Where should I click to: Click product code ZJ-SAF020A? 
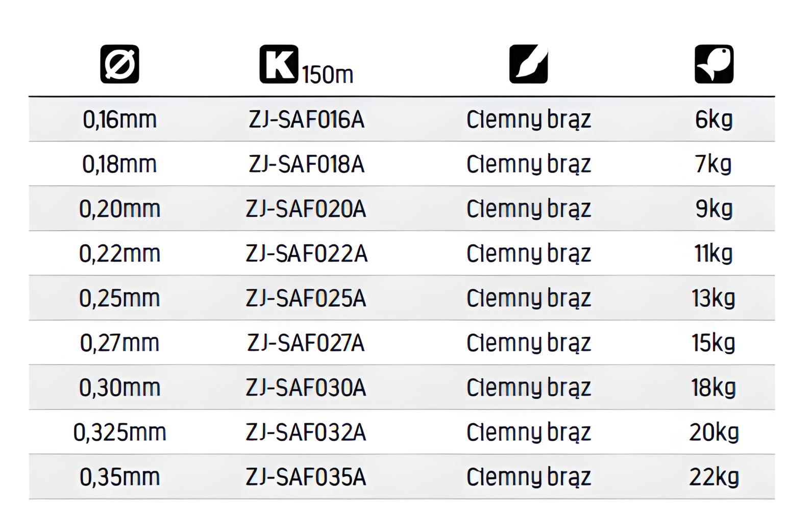(x=306, y=209)
